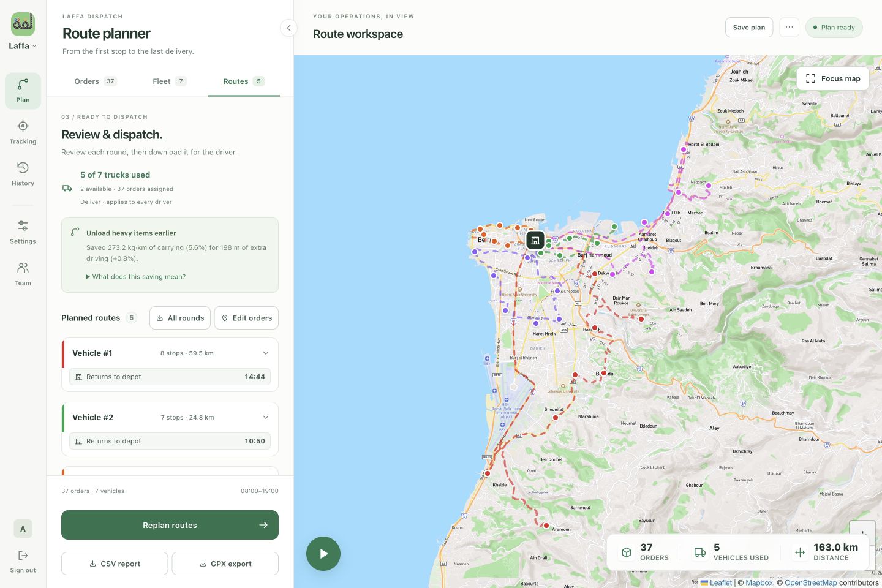Image resolution: width=882 pixels, height=588 pixels.
Task: Click GPX export button
Action: coord(225,563)
